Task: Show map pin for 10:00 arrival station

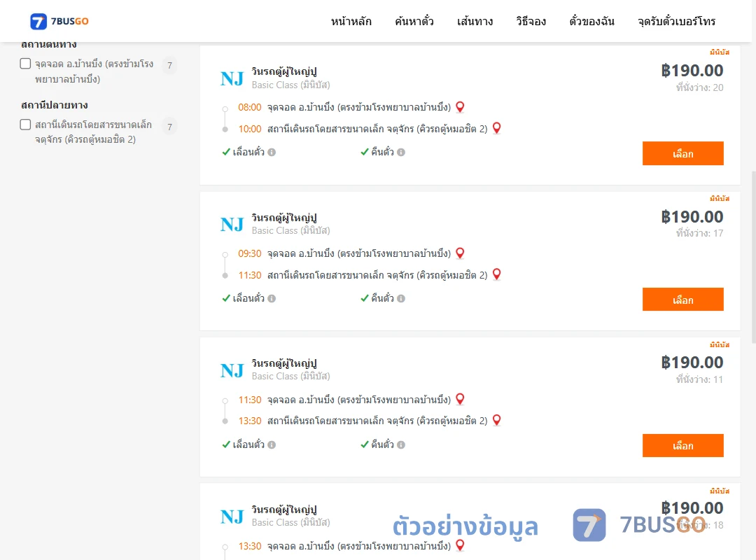Action: [496, 128]
